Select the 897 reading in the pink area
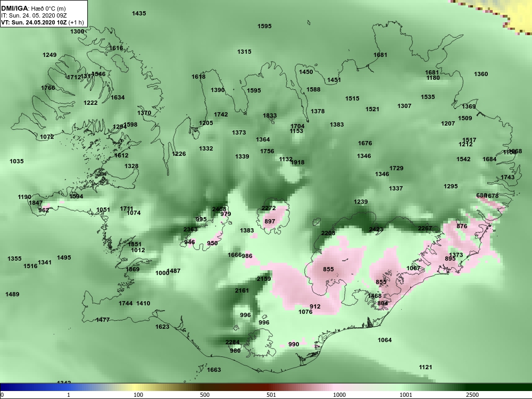This screenshot has height=399, width=532. (x=270, y=221)
